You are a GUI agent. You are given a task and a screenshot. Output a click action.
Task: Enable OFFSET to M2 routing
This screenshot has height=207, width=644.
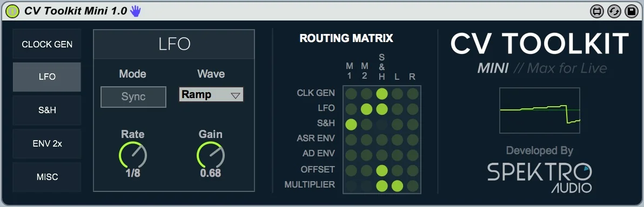[x=366, y=170]
